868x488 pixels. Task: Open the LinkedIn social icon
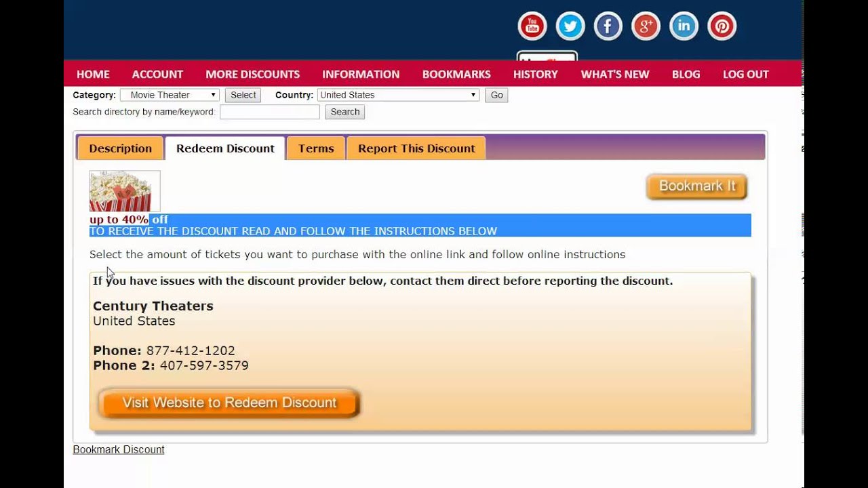point(684,26)
